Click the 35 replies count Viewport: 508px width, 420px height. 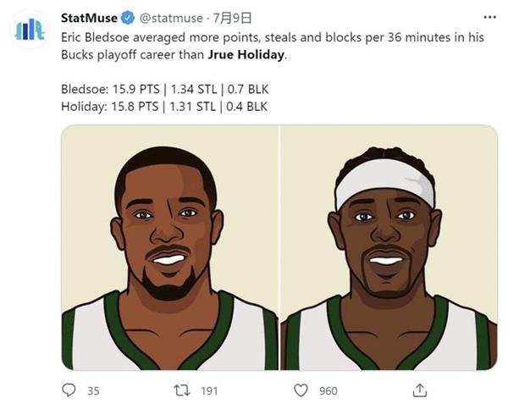coord(93,391)
